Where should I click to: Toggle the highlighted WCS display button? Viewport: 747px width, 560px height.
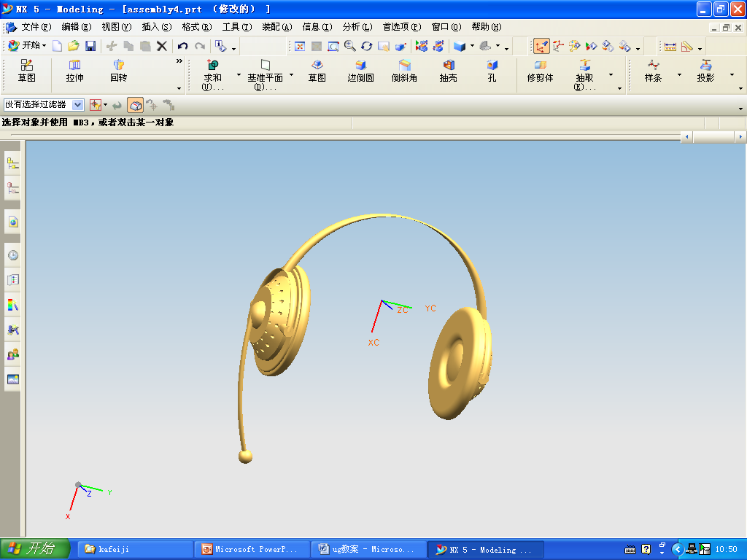pyautogui.click(x=541, y=46)
